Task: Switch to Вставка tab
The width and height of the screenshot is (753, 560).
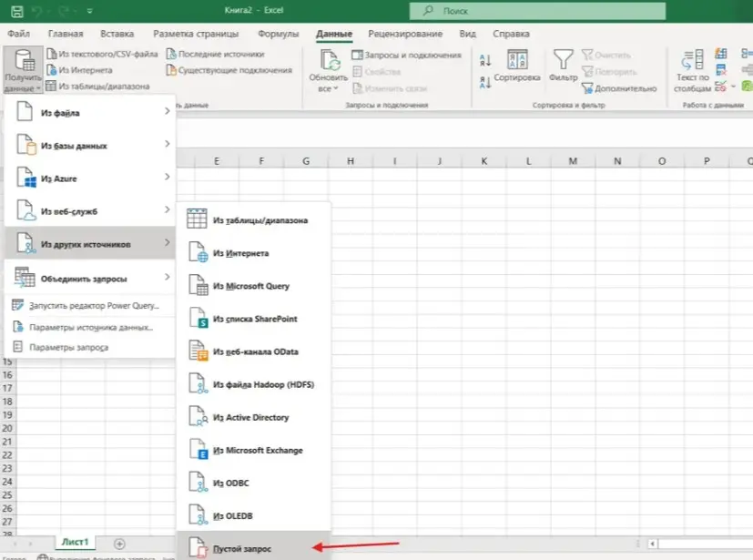Action: coord(117,34)
